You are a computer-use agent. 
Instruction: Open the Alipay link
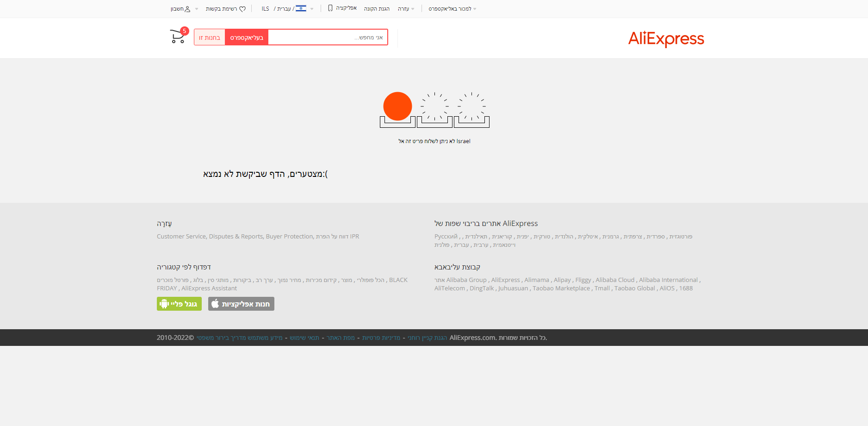562,280
